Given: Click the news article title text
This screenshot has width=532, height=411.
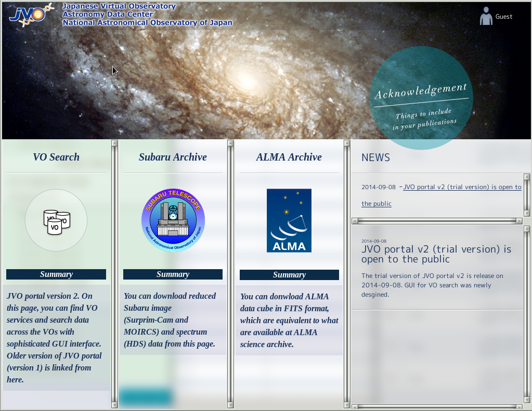Looking at the screenshot, I should 436,254.
